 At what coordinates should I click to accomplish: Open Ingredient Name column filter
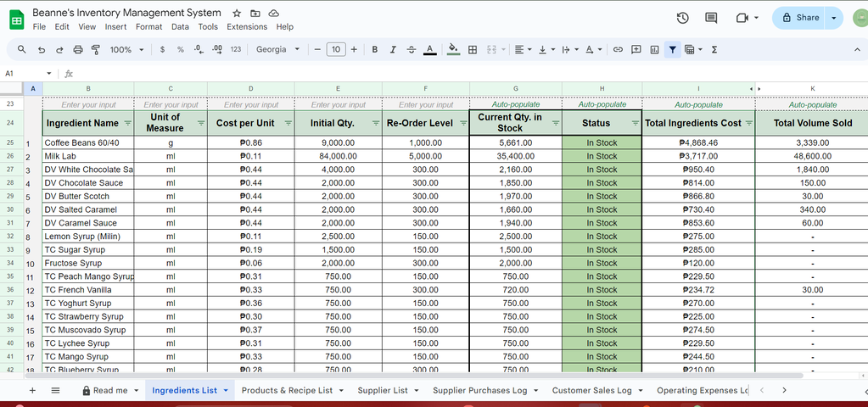[128, 123]
